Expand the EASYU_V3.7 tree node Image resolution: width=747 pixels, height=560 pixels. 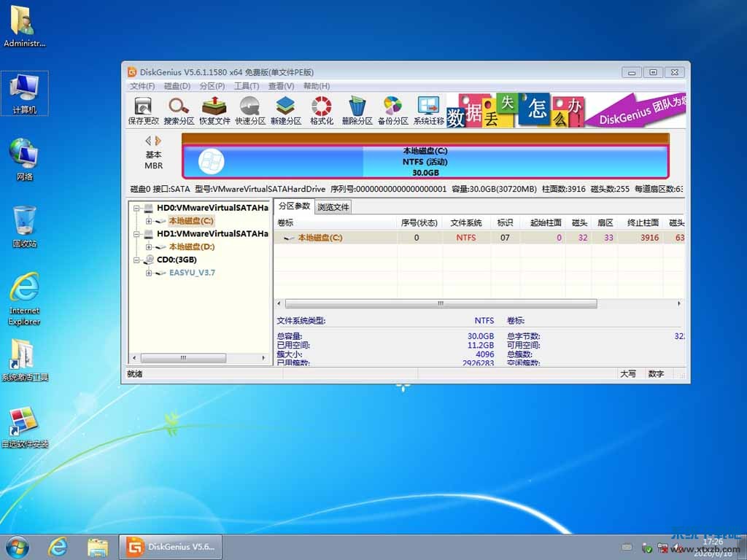(x=149, y=273)
